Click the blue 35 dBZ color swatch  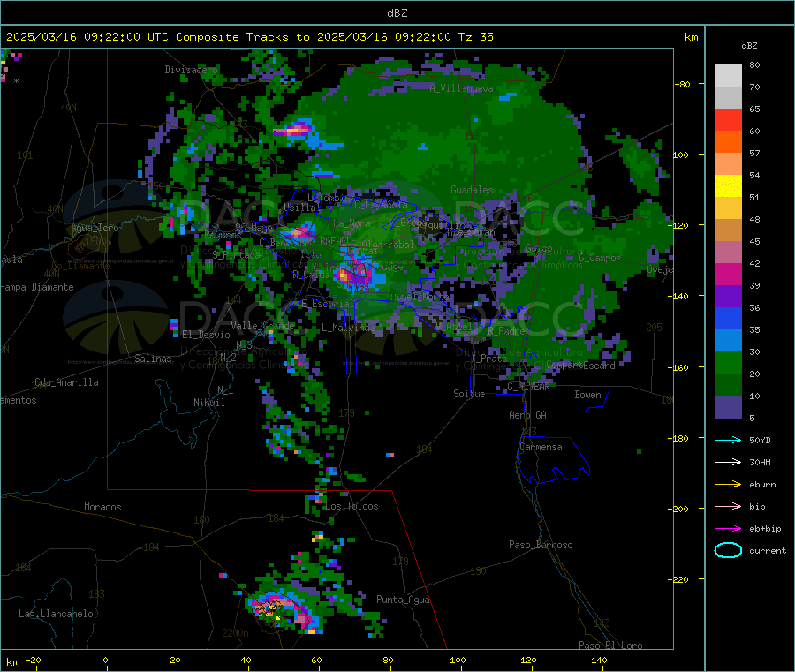[x=728, y=318]
